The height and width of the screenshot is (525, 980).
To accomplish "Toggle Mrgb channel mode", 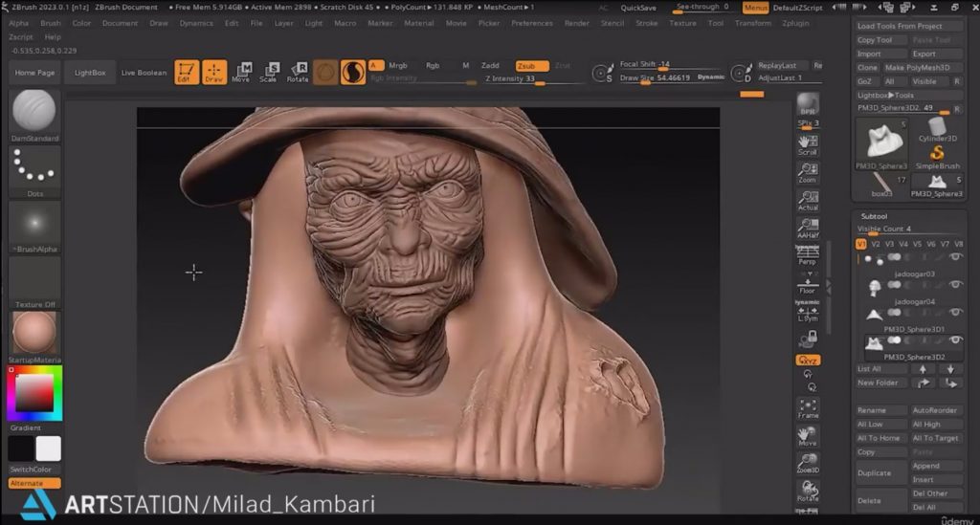I will tap(397, 66).
